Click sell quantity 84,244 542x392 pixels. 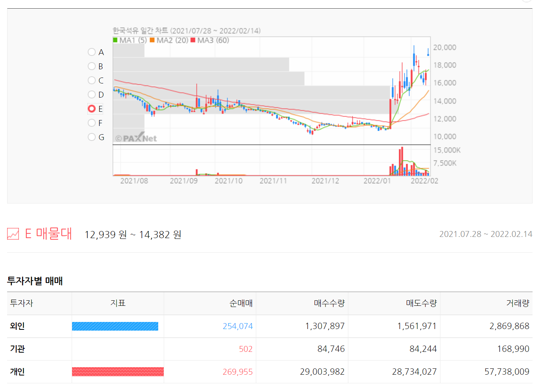(x=423, y=349)
